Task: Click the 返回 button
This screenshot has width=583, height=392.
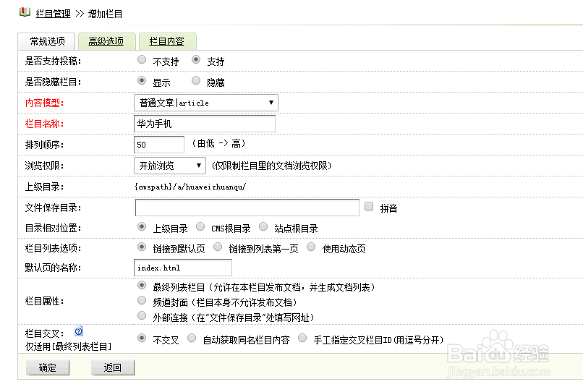Action: click(112, 367)
